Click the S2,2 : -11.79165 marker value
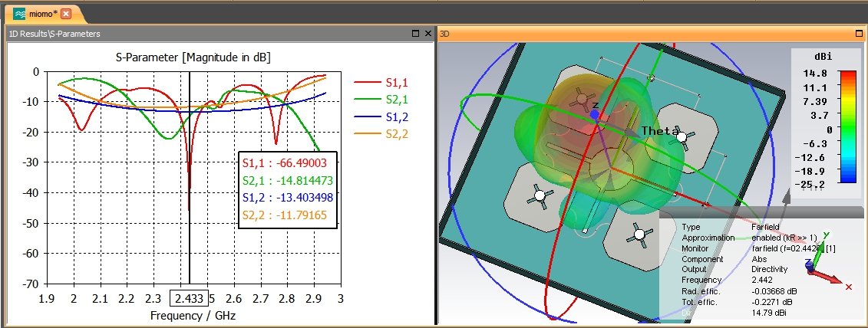Screen dimensions: 868x328 pyautogui.click(x=285, y=215)
